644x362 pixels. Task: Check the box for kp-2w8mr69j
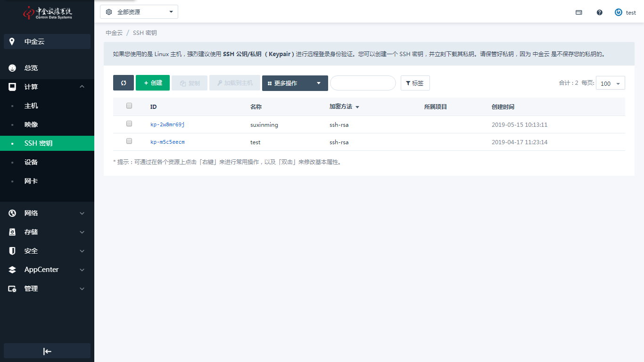pos(129,123)
